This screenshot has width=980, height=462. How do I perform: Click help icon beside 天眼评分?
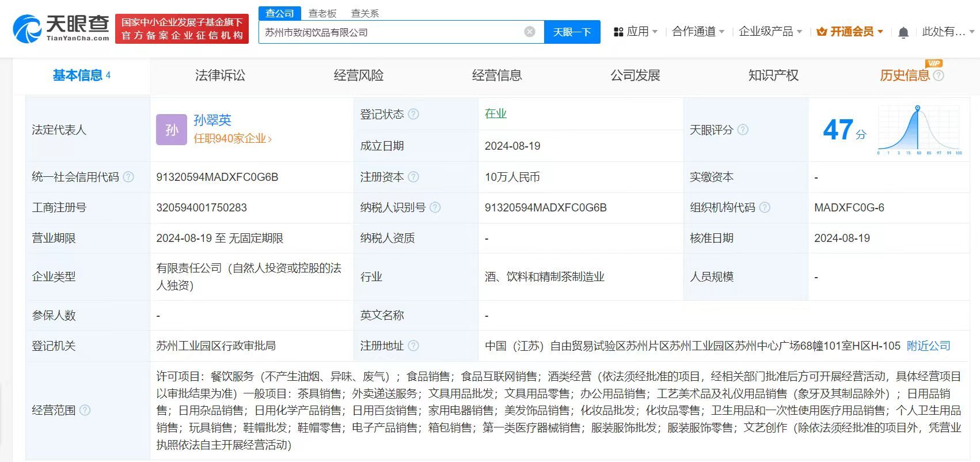[x=743, y=130]
